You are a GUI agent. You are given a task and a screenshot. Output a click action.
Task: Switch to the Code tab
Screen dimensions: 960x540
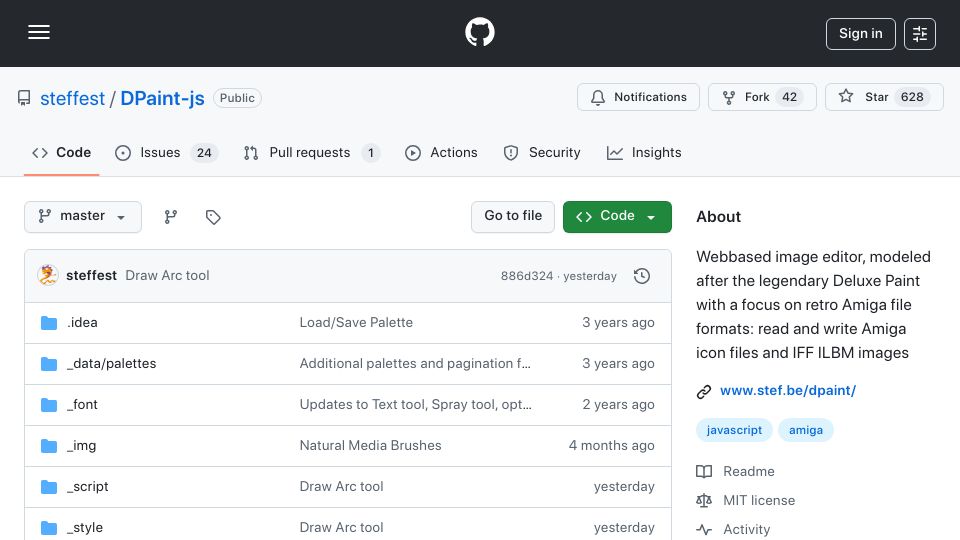[x=61, y=152]
